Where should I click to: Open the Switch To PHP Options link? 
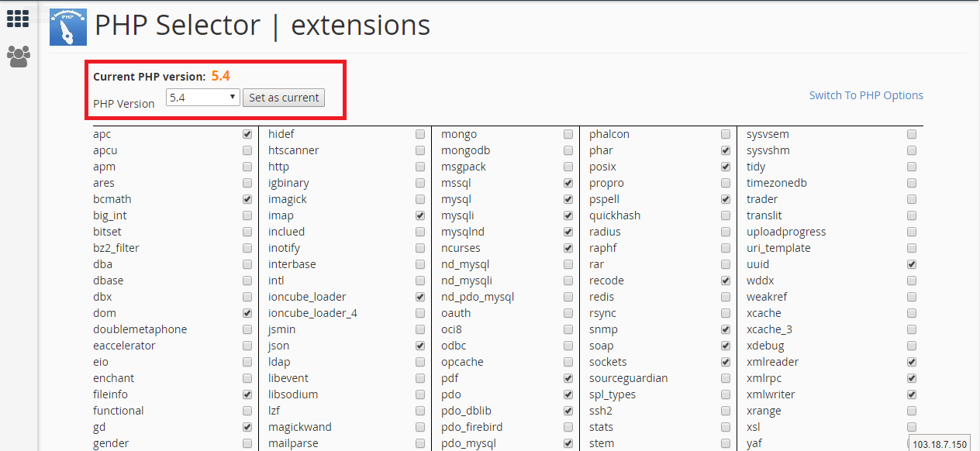[866, 95]
